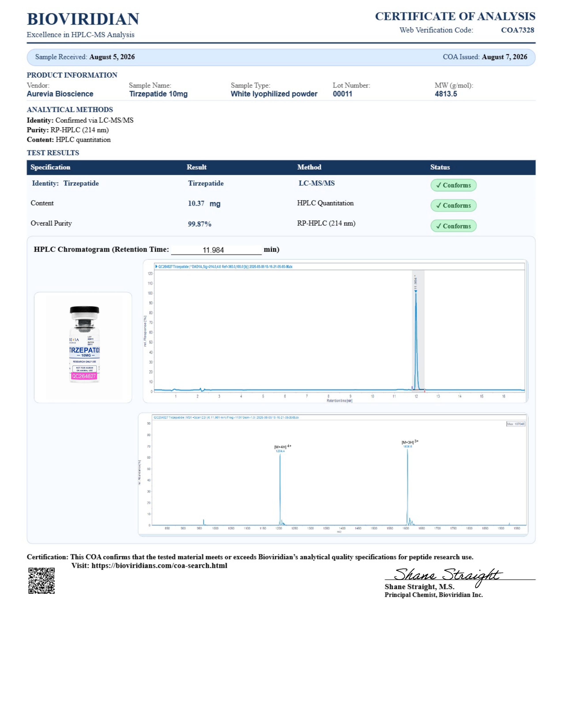Viewport: 563px width, 728px height.
Task: Click the LC-MS/MS method cell
Action: click(x=317, y=183)
